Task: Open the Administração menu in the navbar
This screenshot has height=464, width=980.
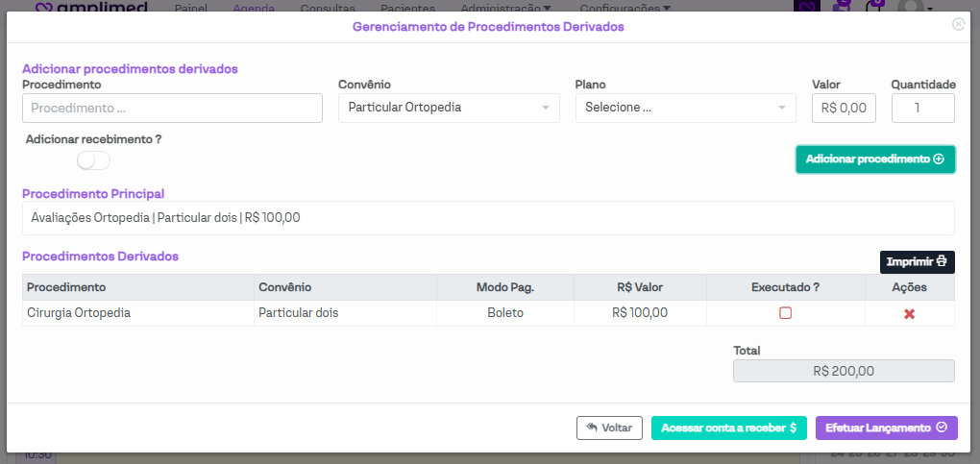Action: [x=499, y=8]
